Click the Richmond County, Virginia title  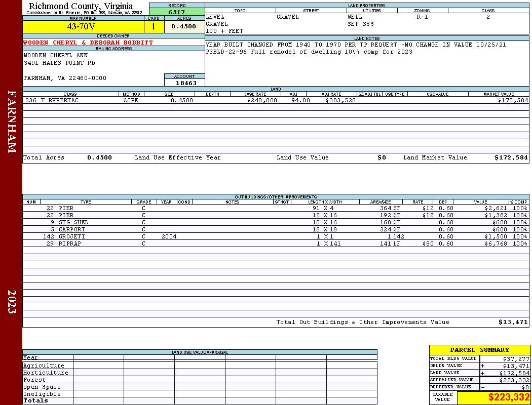(x=81, y=6)
